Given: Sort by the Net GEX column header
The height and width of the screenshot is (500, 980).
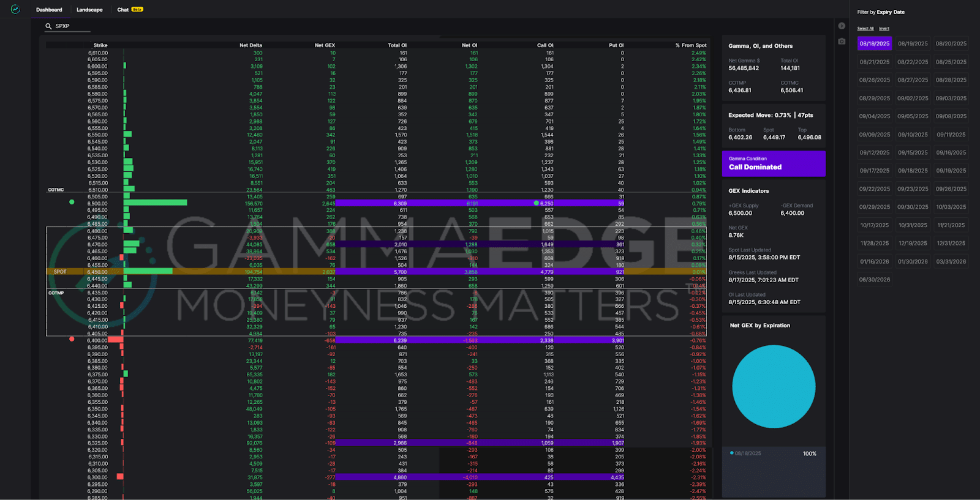Looking at the screenshot, I should coord(325,45).
